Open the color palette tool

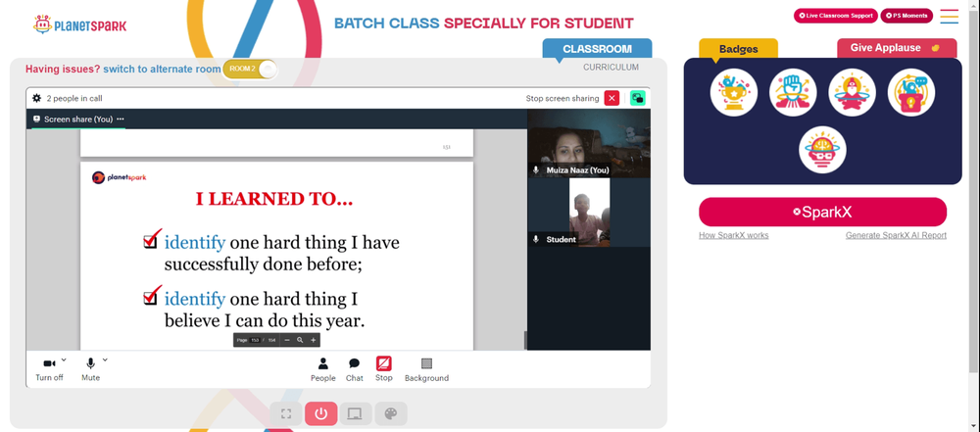coord(391,413)
